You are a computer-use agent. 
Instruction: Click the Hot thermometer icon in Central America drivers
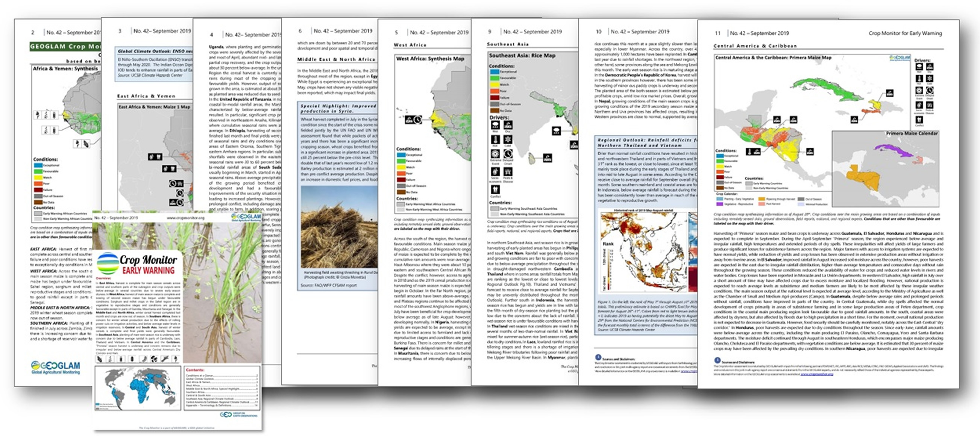(919, 79)
